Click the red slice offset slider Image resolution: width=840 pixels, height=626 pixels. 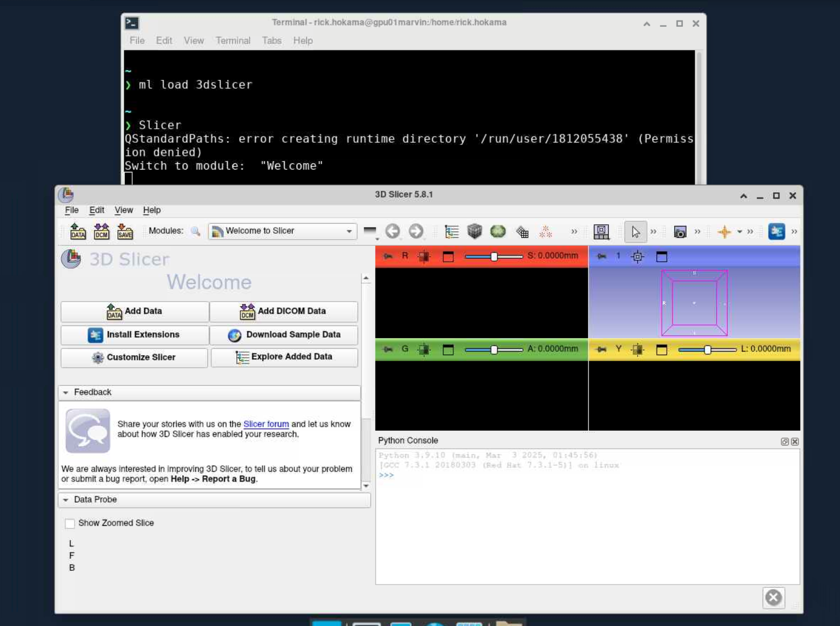(x=495, y=257)
